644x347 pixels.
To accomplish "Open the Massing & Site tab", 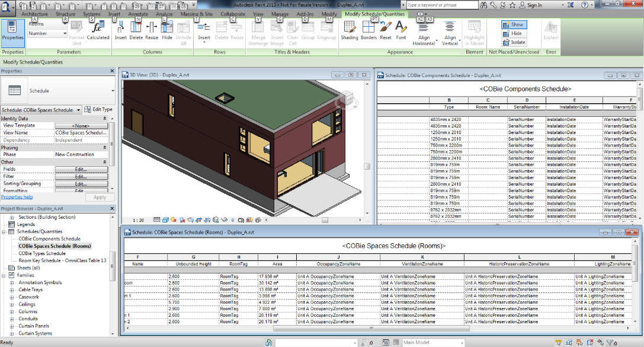I will [x=197, y=14].
